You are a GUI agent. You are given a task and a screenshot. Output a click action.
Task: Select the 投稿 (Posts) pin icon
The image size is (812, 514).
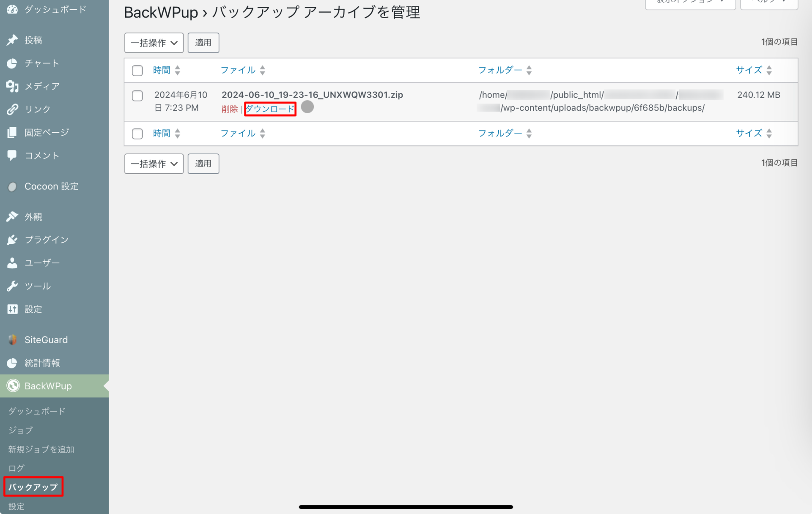click(12, 40)
